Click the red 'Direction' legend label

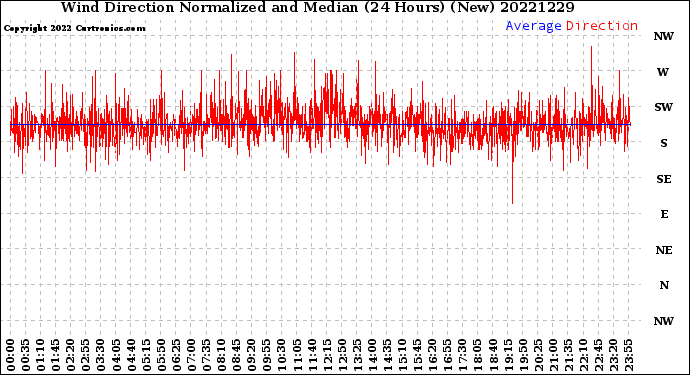point(602,26)
